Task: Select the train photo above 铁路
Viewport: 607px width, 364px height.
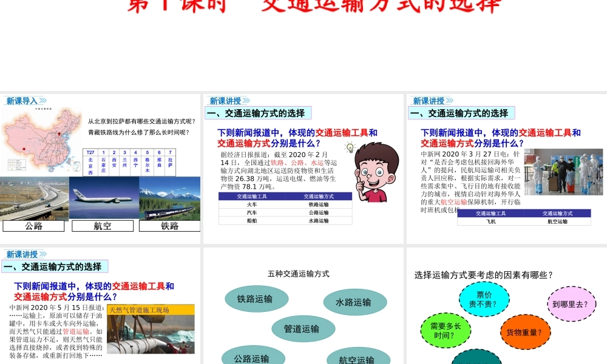Action: click(x=169, y=198)
